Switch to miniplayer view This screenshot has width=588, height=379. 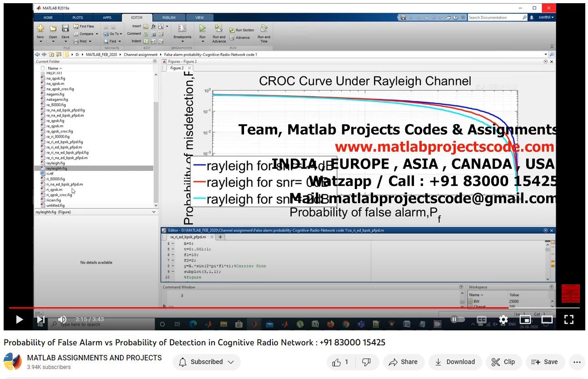coord(525,319)
